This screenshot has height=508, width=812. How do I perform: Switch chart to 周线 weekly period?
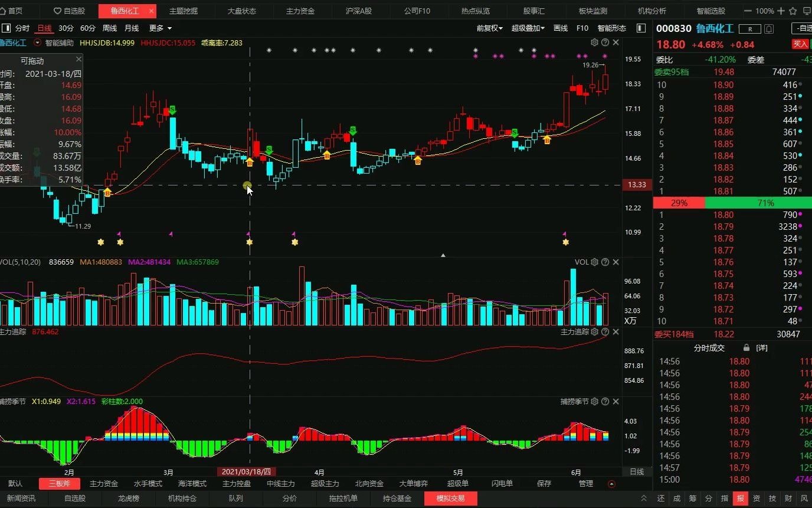[110, 28]
